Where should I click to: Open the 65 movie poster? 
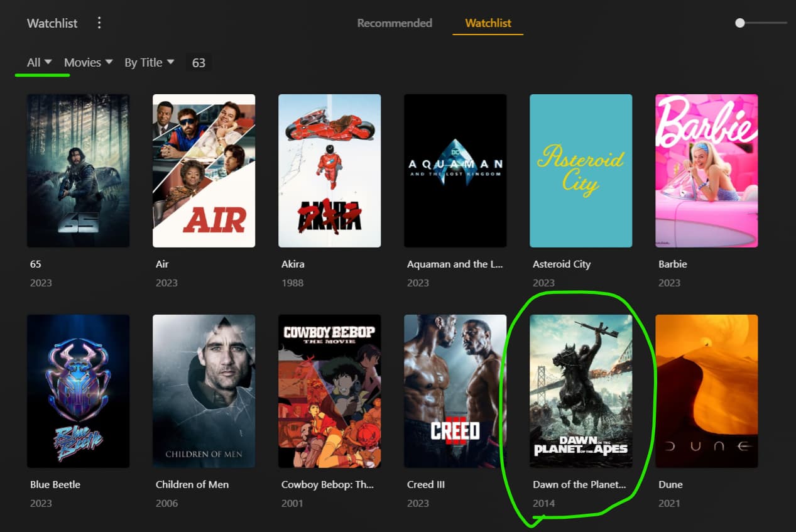tap(79, 171)
